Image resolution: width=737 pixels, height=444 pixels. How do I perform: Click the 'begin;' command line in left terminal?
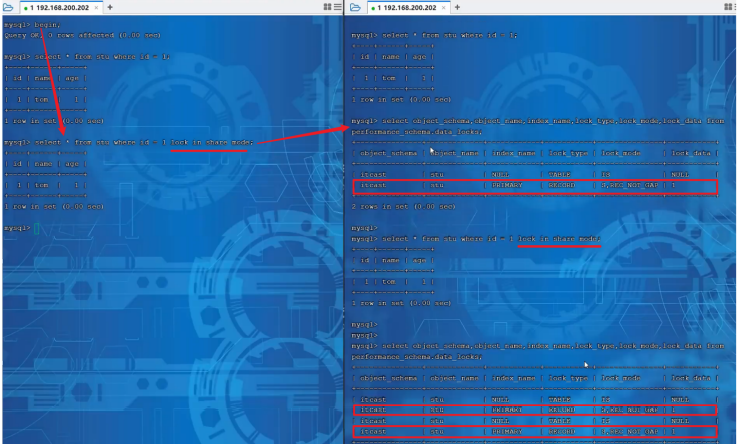coord(32,24)
